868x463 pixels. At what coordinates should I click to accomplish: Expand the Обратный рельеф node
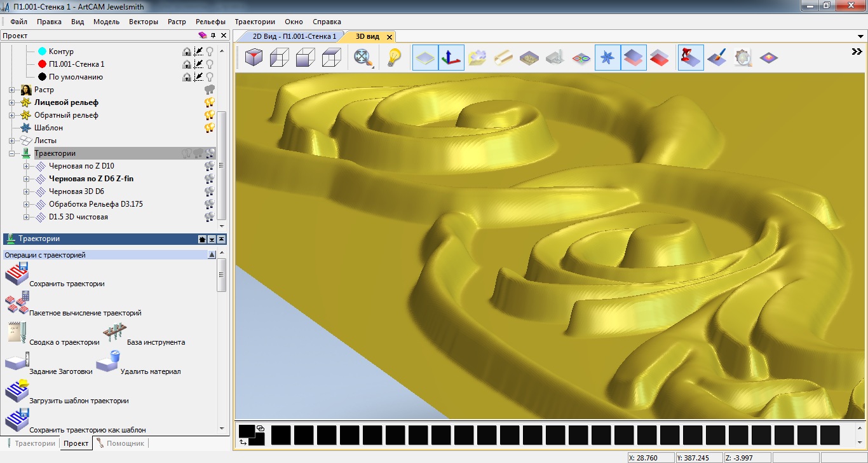11,115
